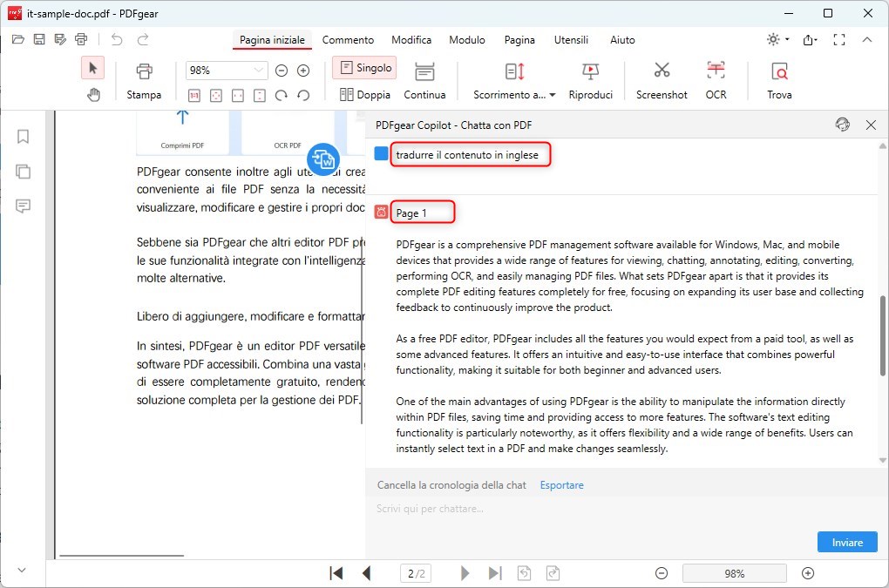
Task: Expand sidebar with bottom chevron
Action: click(22, 570)
